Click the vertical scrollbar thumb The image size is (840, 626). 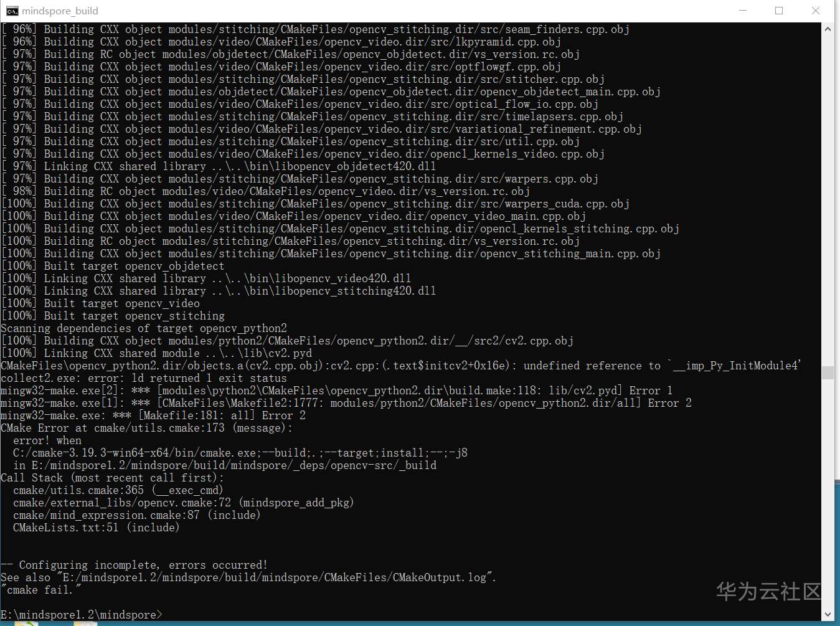[828, 372]
